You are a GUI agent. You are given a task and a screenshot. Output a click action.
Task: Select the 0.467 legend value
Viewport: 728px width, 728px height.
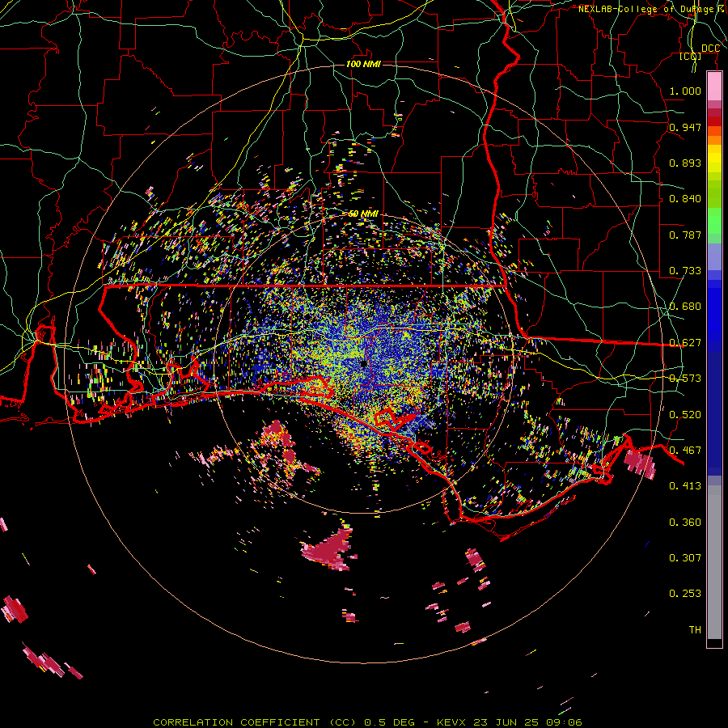[685, 451]
